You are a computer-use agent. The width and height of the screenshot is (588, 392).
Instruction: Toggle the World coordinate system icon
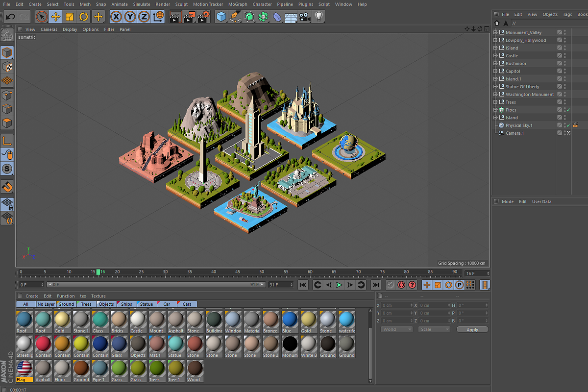[158, 17]
